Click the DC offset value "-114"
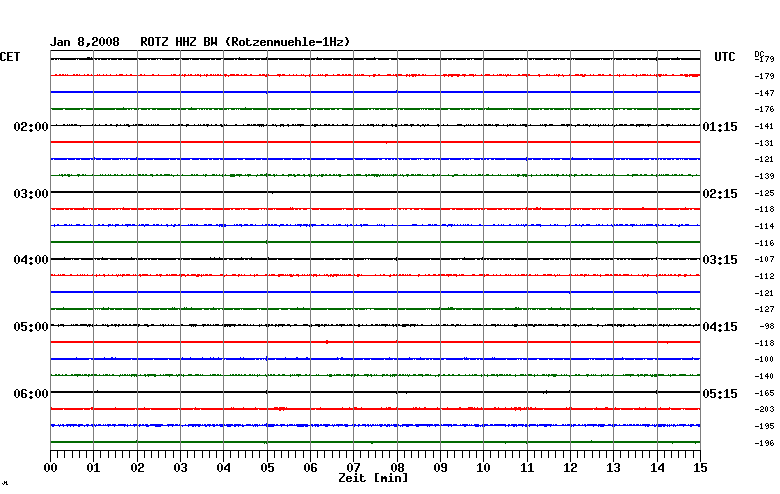The width and height of the screenshot is (780, 494). point(765,226)
